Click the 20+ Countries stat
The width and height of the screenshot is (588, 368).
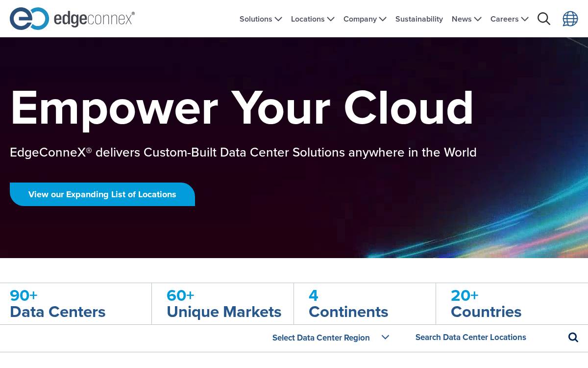pos(486,304)
